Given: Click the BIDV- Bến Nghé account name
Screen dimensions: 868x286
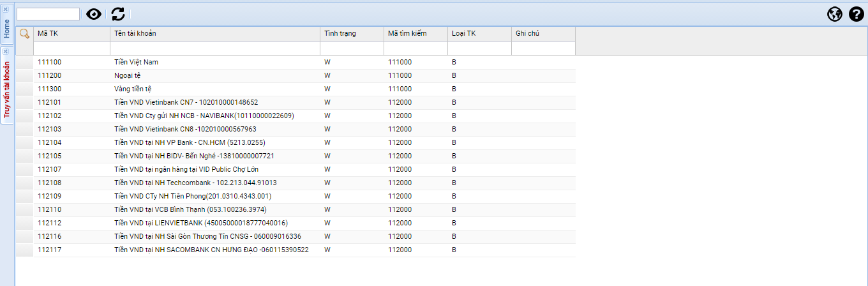Looking at the screenshot, I should click(x=195, y=156).
